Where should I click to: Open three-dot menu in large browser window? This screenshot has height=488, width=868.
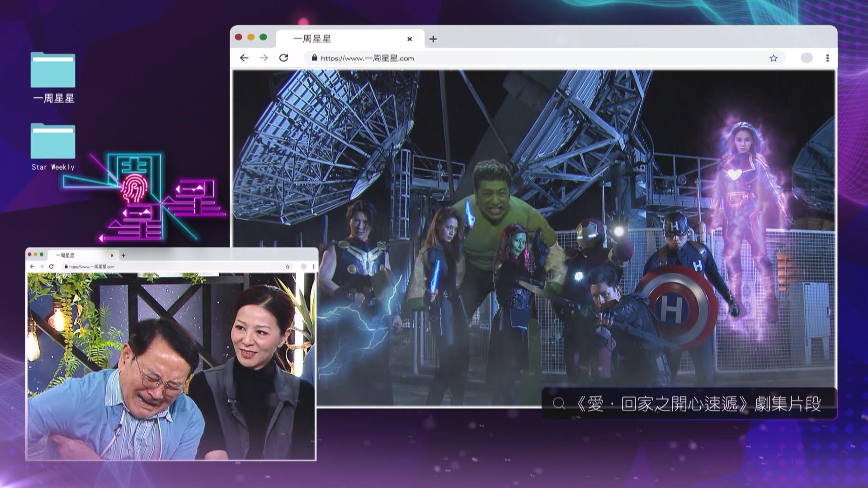coord(827,58)
